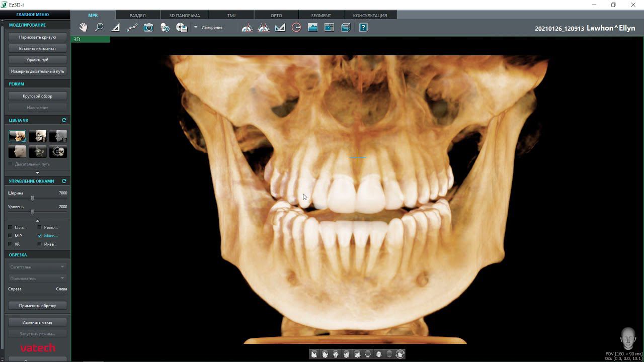The width and height of the screenshot is (644, 362).
Task: Choose the top-of-head orientation view icon
Action: point(379,354)
